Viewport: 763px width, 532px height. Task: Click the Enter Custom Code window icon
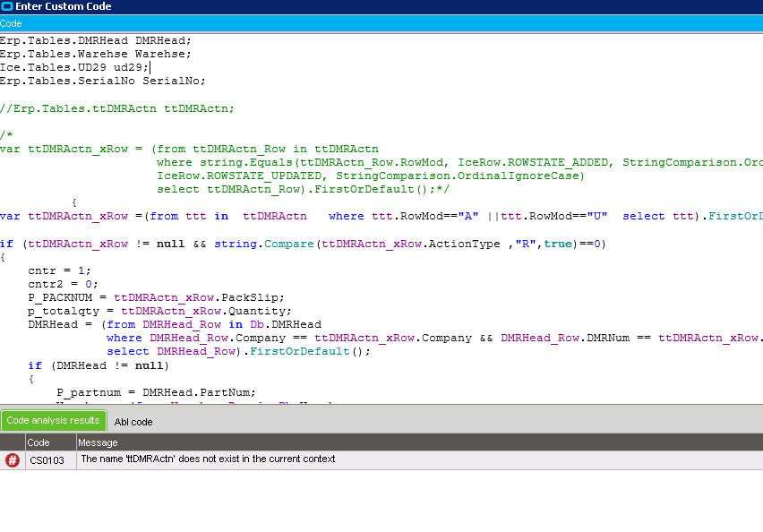7,6
